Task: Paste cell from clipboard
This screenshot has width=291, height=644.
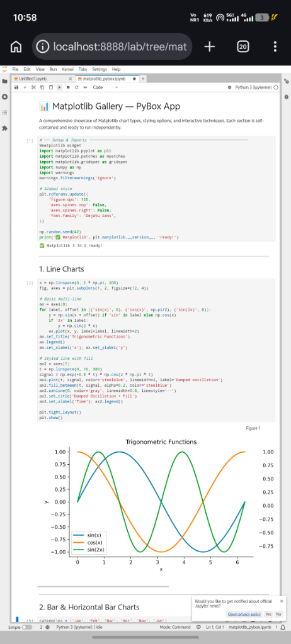Action: point(51,87)
